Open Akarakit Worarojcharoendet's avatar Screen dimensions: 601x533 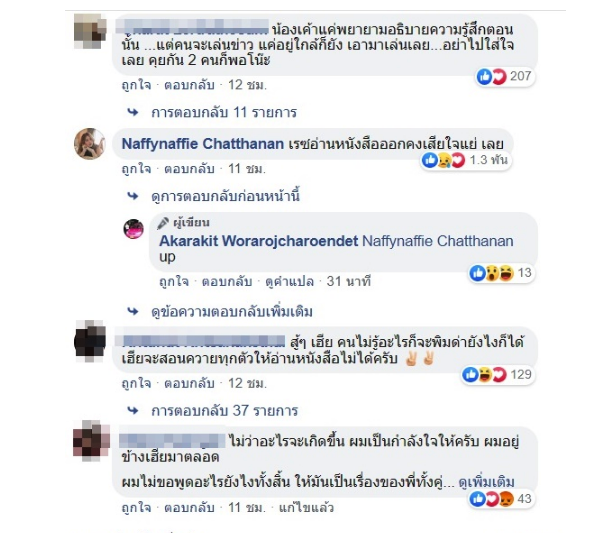(x=133, y=229)
